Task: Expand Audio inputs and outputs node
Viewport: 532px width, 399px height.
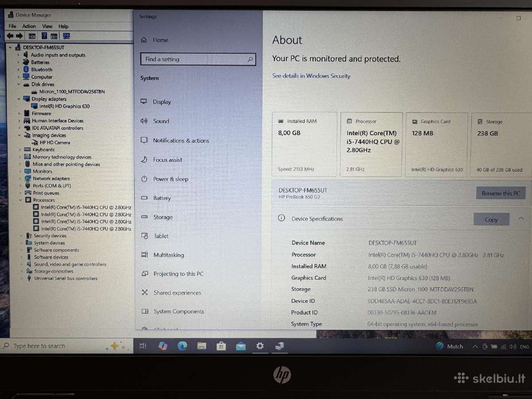Action: coord(18,55)
